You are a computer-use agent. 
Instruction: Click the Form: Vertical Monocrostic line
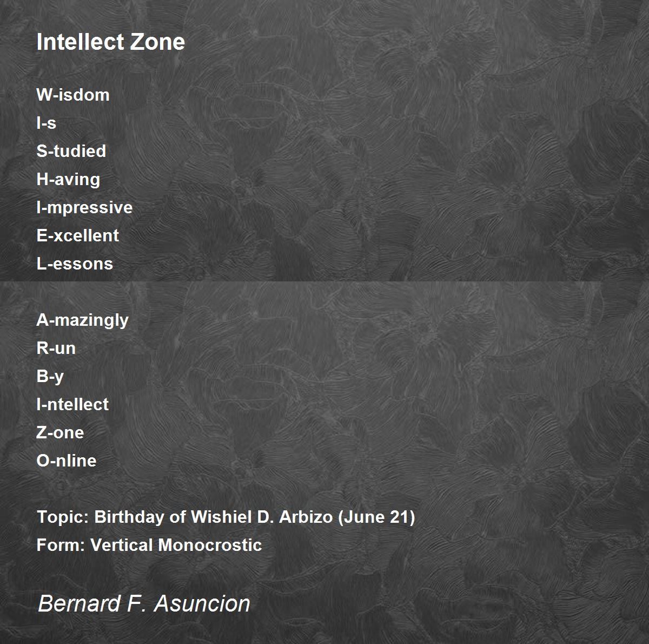point(149,545)
